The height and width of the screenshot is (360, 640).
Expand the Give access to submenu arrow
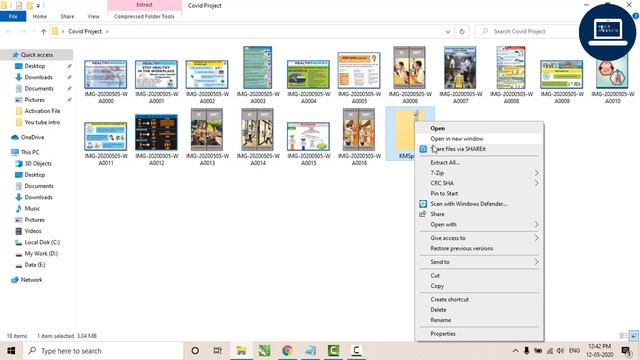pyautogui.click(x=536, y=238)
